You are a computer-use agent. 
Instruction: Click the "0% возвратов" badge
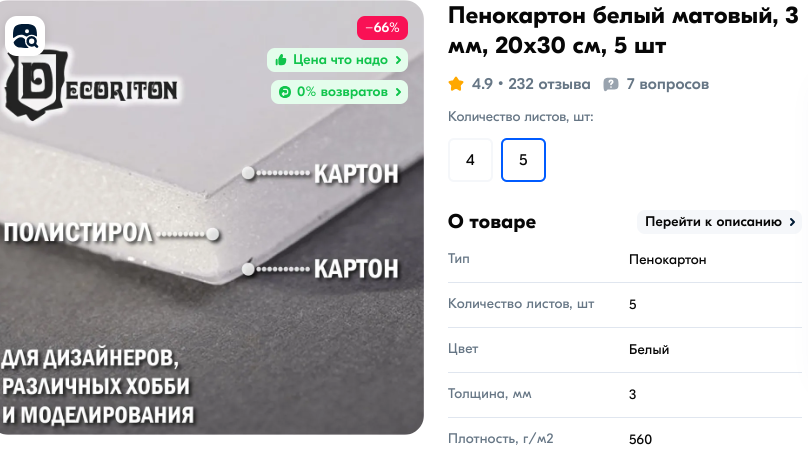340,92
